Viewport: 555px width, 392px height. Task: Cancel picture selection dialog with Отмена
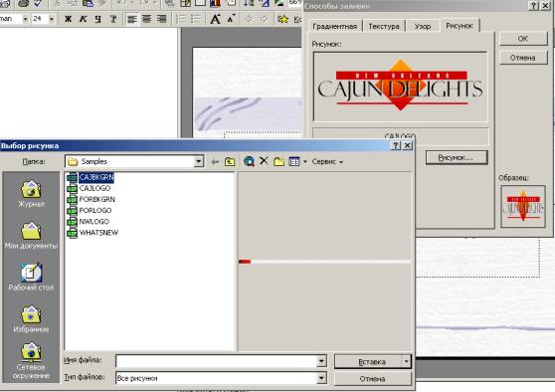click(372, 378)
